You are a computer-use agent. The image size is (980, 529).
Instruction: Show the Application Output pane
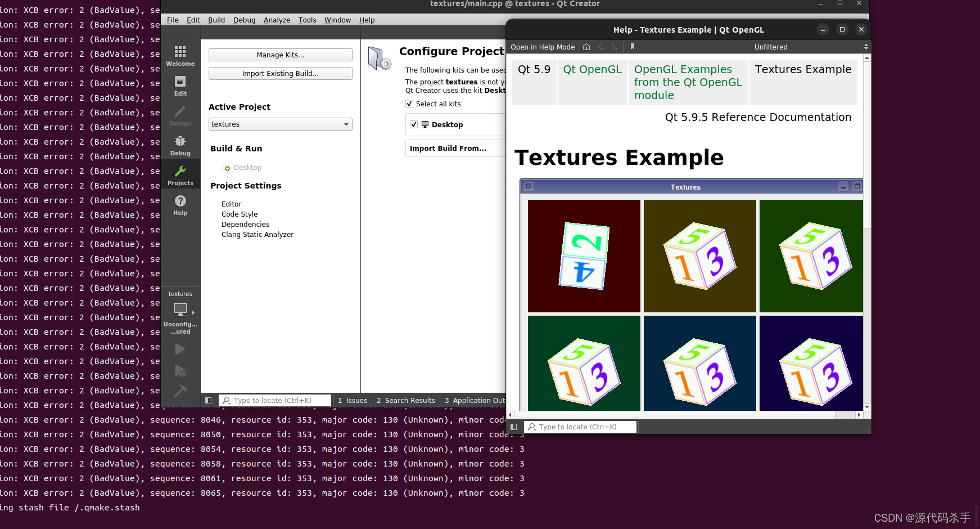coord(475,400)
